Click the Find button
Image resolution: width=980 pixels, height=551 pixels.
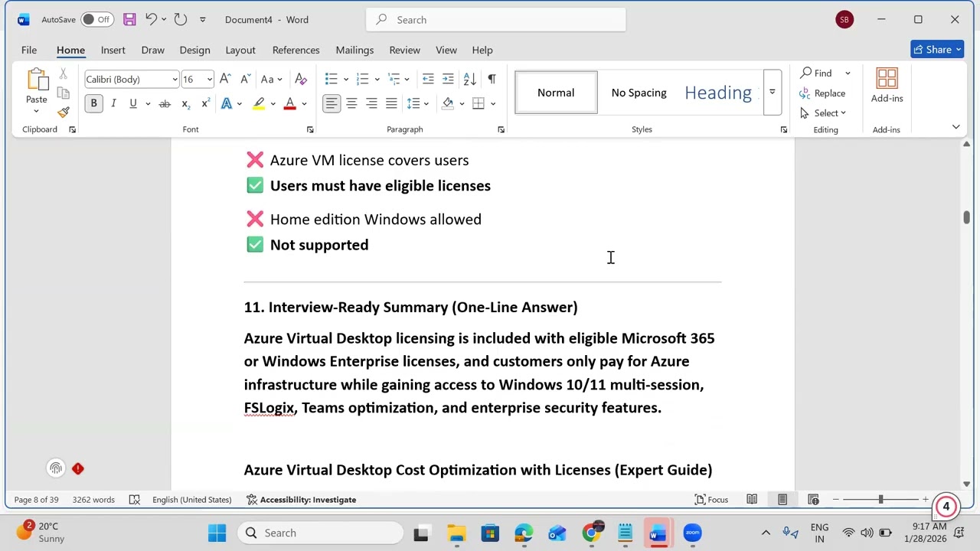click(816, 73)
